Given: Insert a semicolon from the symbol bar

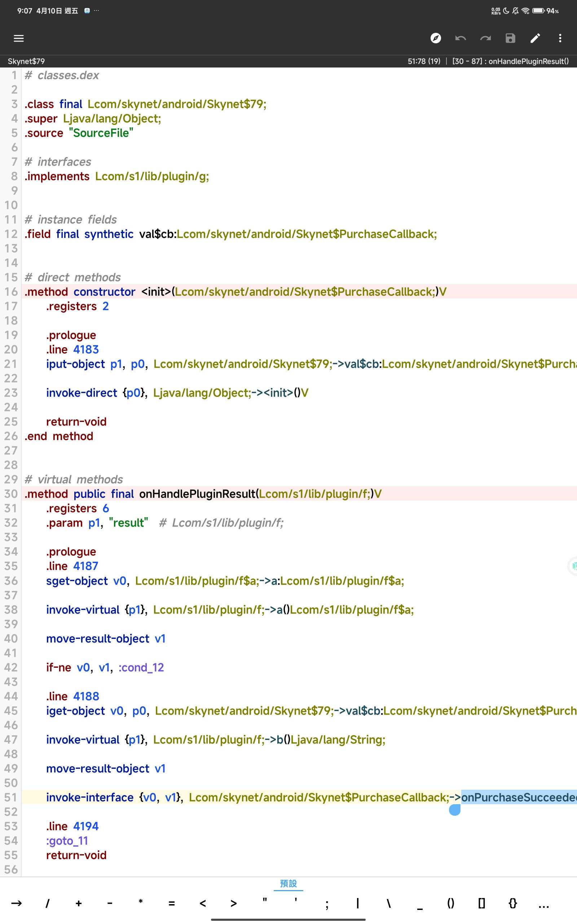Looking at the screenshot, I should 327,903.
